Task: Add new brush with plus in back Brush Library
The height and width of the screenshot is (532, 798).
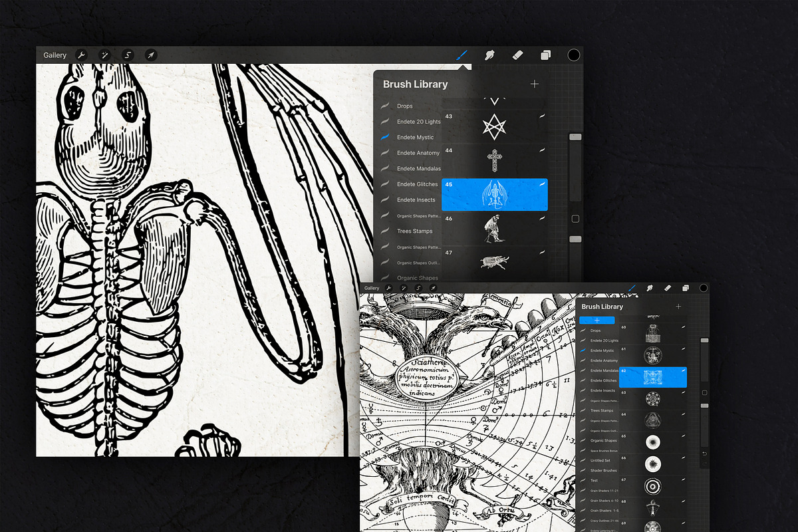Action: (x=535, y=84)
